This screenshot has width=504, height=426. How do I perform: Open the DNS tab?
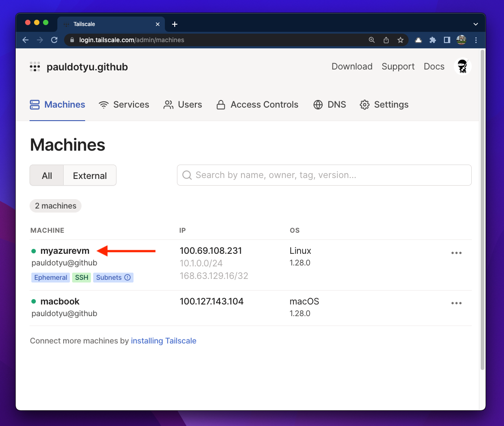330,104
